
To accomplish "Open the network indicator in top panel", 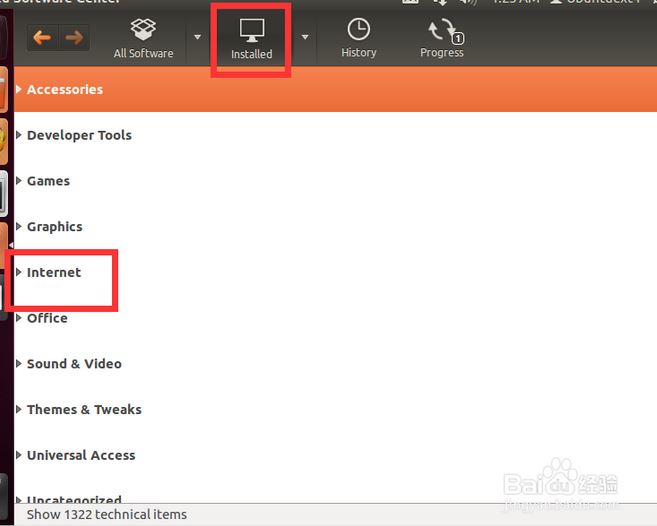I will coord(440,2).
